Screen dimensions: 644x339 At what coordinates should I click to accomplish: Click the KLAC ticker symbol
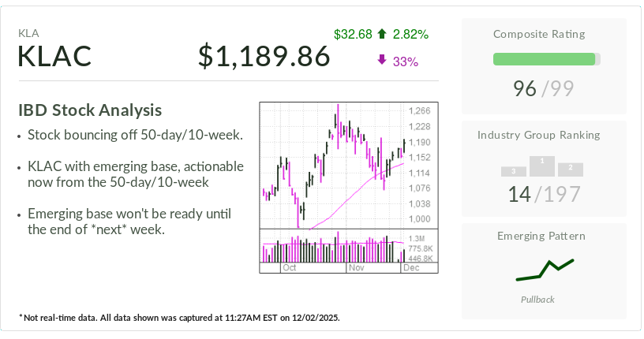(54, 57)
